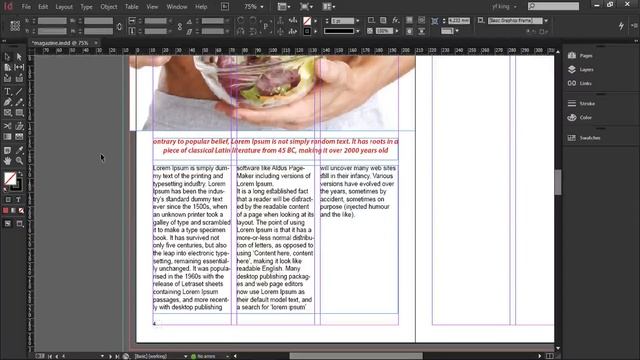The height and width of the screenshot is (360, 640).
Task: Open the stroke type dropdown
Action: [x=358, y=31]
